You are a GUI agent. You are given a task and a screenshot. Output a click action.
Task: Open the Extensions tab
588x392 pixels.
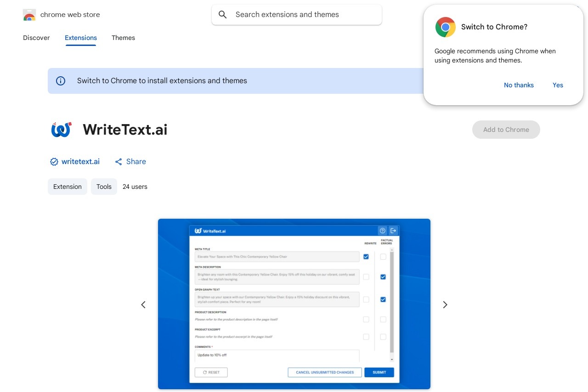81,38
